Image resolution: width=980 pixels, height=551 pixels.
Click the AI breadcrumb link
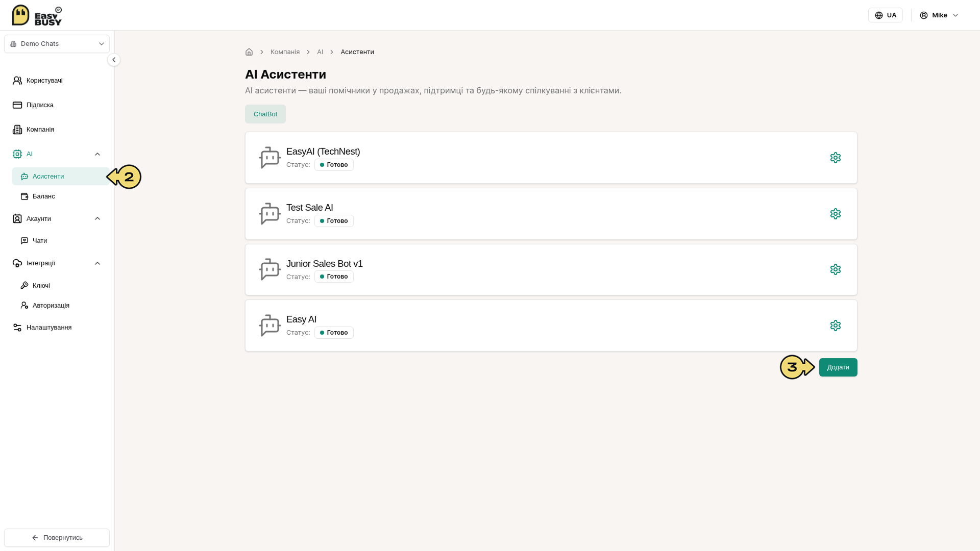tap(320, 52)
